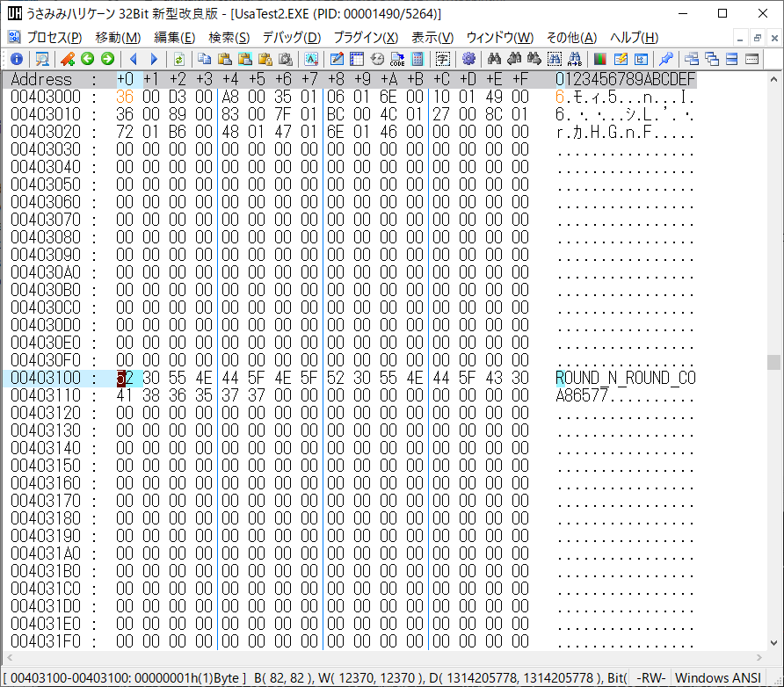Viewport: 784px width, 687px height.
Task: Click the vertical scrollbar thumb
Action: coord(773,362)
